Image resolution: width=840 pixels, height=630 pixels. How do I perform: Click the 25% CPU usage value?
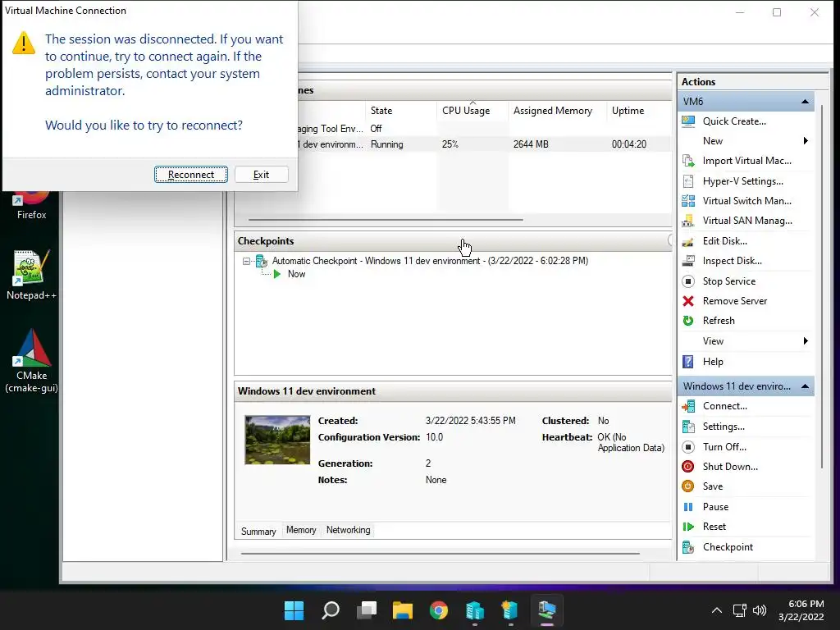click(450, 144)
